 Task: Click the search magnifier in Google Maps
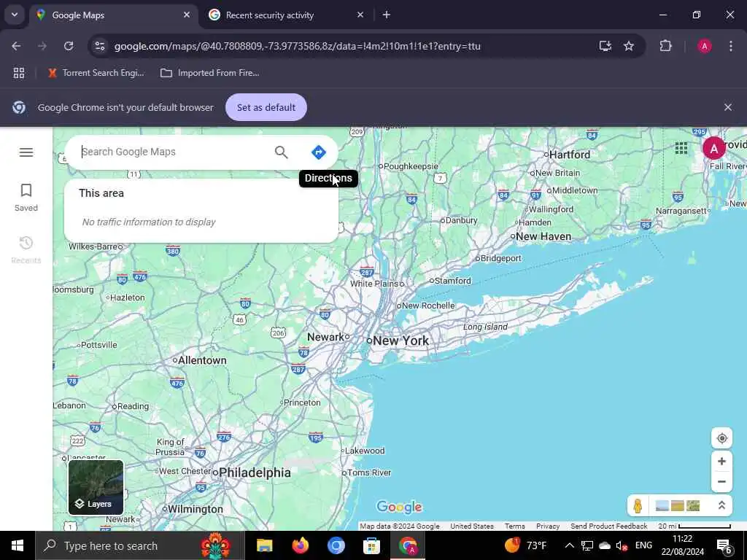pyautogui.click(x=281, y=152)
